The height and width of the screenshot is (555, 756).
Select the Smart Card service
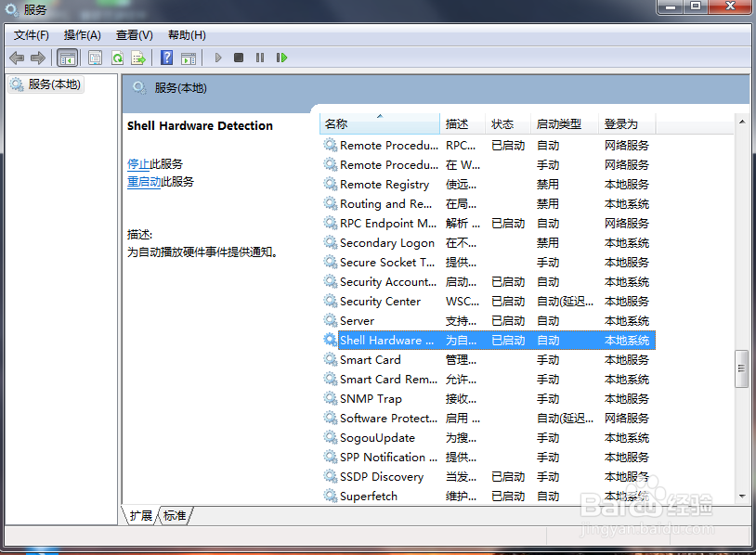pyautogui.click(x=488, y=360)
